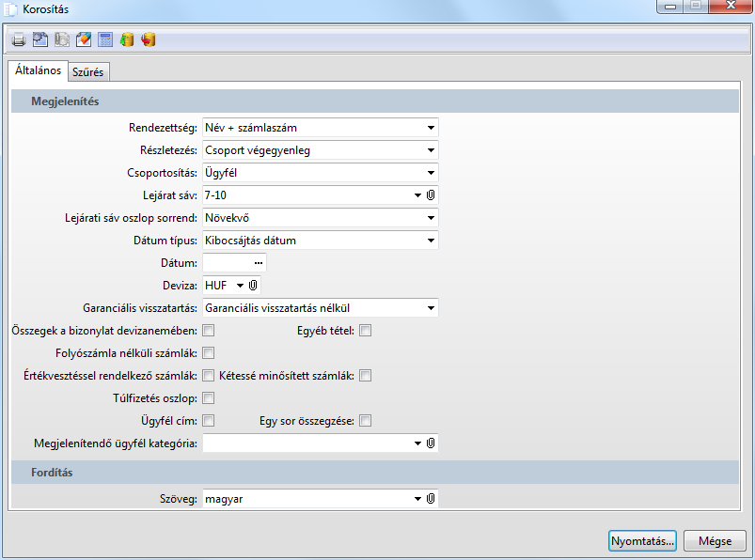This screenshot has width=755, height=560.
Task: Enable Egy sor összegzése checkbox
Action: pyautogui.click(x=366, y=421)
